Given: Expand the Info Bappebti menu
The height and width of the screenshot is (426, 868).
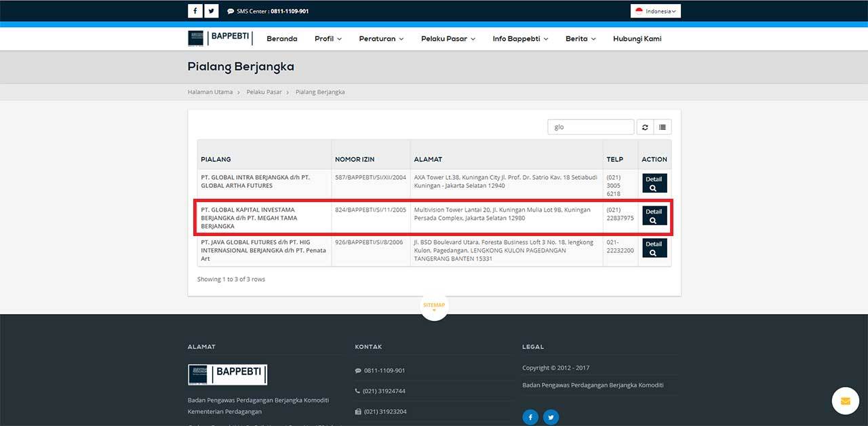Looking at the screenshot, I should pyautogui.click(x=520, y=39).
